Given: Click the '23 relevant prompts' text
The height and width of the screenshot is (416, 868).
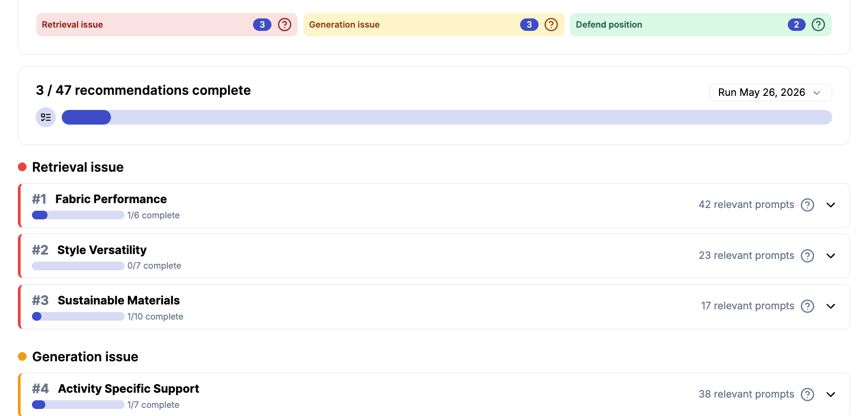Looking at the screenshot, I should pyautogui.click(x=746, y=256).
